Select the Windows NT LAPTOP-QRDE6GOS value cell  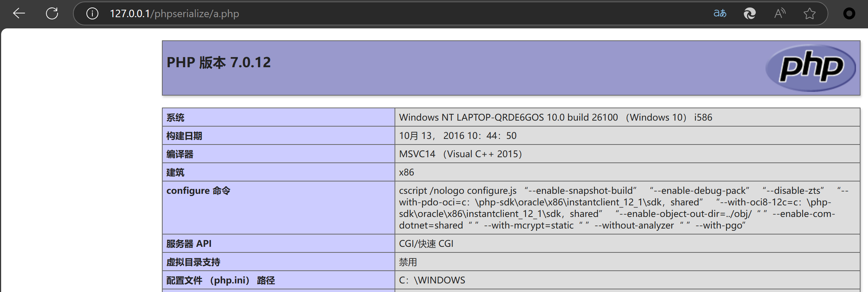(x=628, y=117)
